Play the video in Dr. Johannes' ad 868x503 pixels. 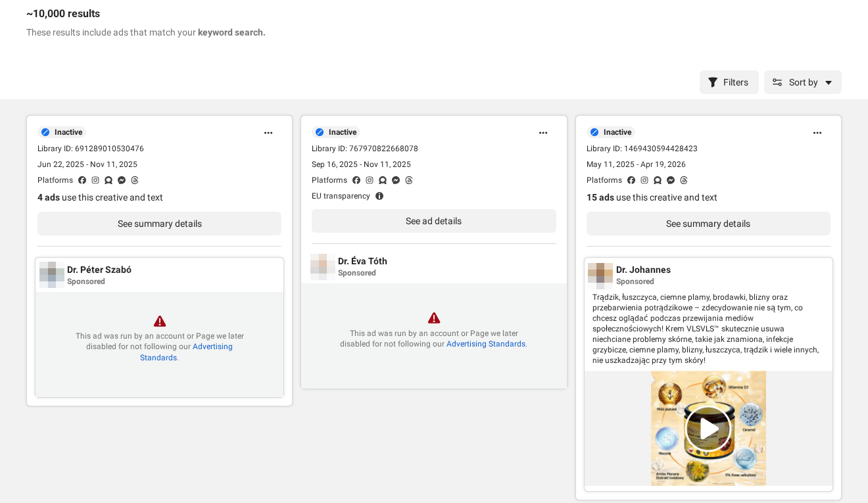(x=708, y=429)
